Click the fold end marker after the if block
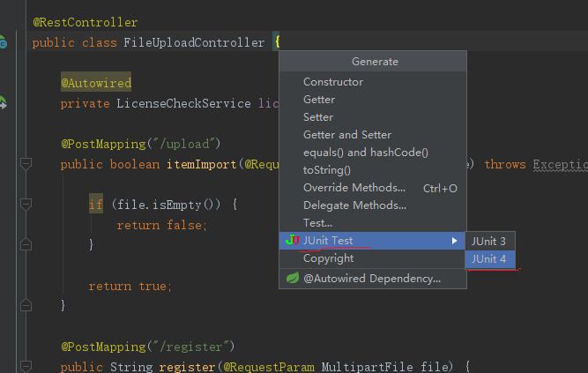This screenshot has height=373, width=588. pyautogui.click(x=26, y=244)
